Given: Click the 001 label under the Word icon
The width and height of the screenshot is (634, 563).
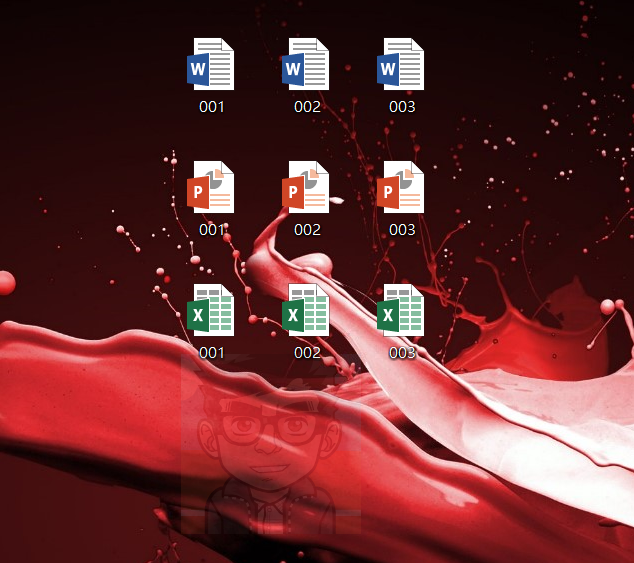Looking at the screenshot, I should 211,107.
